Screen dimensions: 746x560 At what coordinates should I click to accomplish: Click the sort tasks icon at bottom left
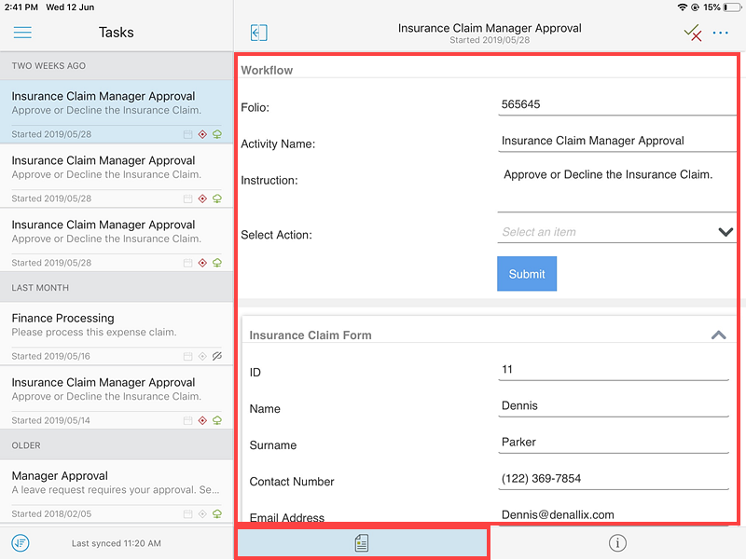(19, 542)
